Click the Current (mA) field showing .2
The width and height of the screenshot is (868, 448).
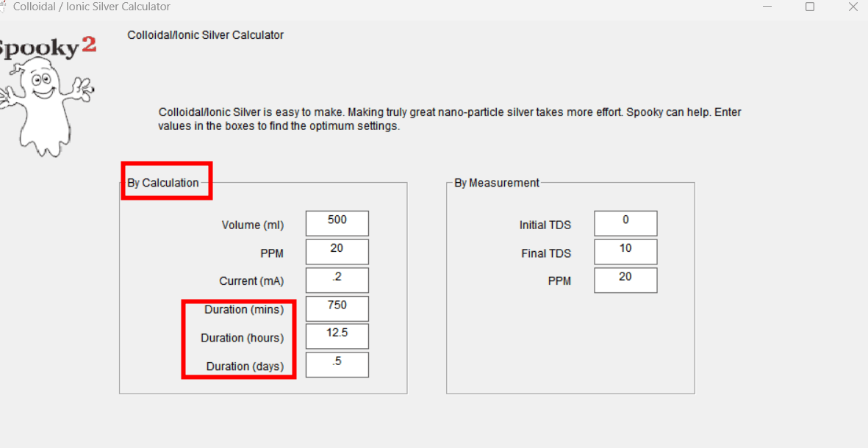point(337,281)
